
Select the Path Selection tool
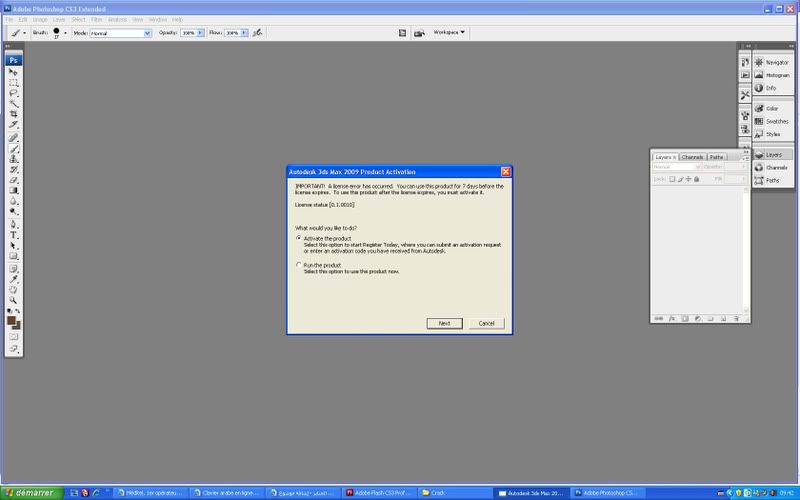(14, 245)
